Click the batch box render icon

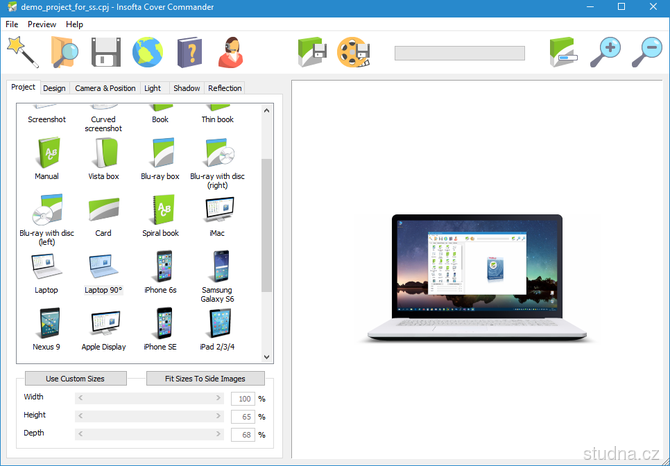564,52
